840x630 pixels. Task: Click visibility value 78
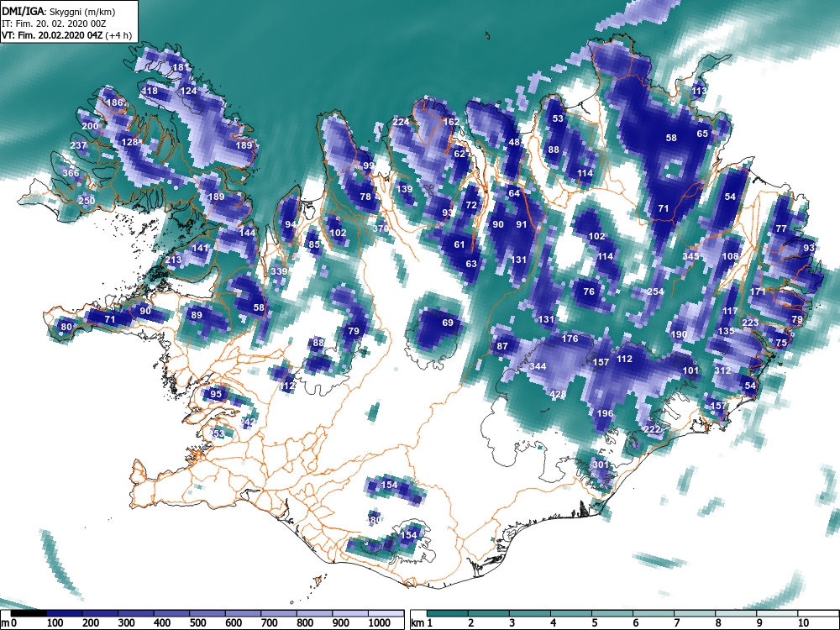tap(365, 197)
